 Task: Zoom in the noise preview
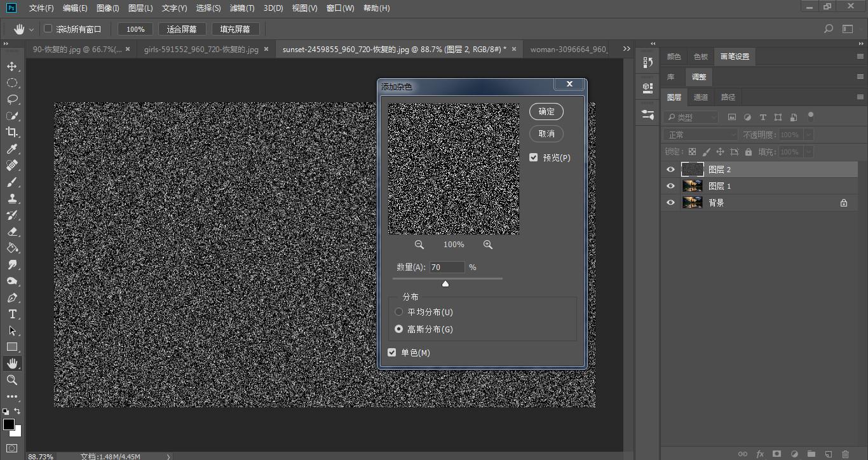click(x=488, y=245)
